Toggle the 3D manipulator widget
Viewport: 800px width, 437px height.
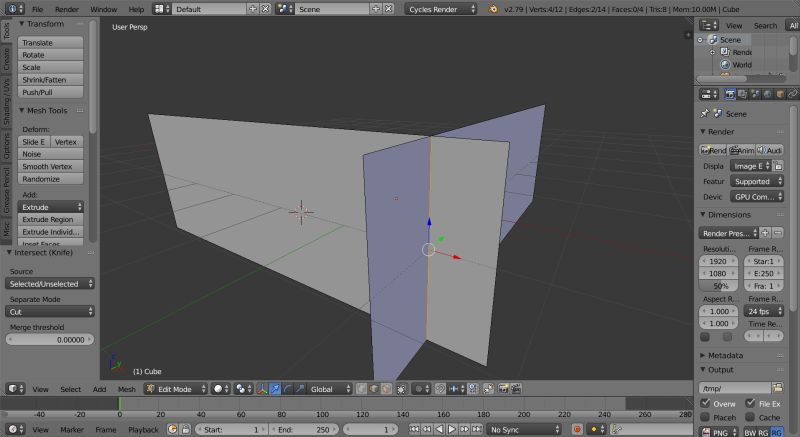click(262, 389)
